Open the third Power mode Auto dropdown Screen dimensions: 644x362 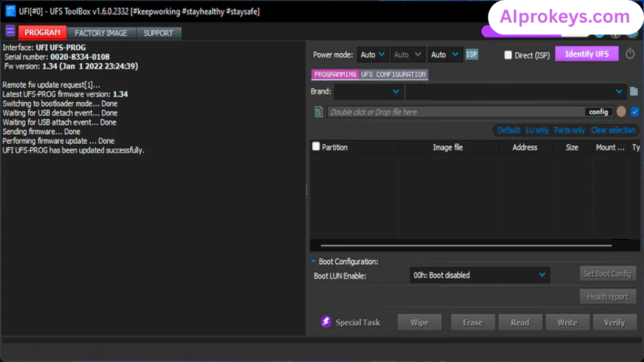coord(445,55)
